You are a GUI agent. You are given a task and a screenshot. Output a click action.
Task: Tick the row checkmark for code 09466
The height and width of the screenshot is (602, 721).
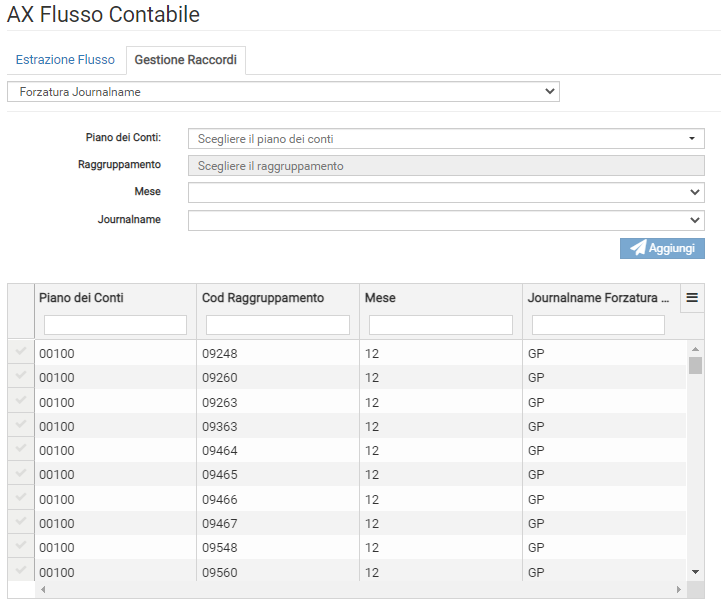pos(21,498)
